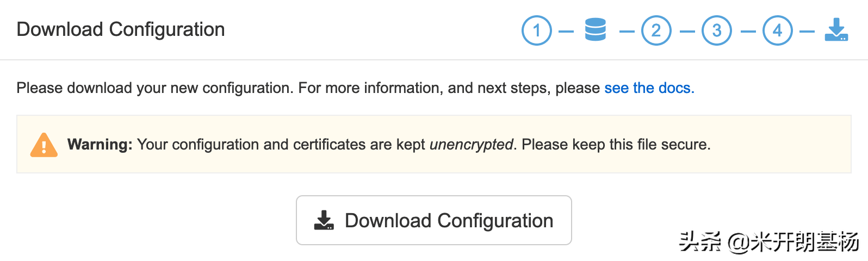Viewport: 868px width, 261px height.
Task: Open step 4 of the wizard
Action: point(777,30)
